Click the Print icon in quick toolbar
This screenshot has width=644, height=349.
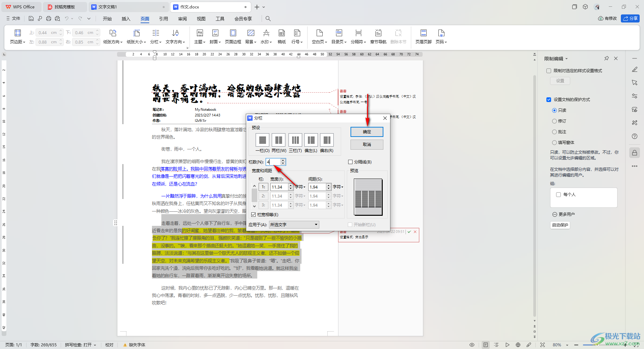pos(49,19)
